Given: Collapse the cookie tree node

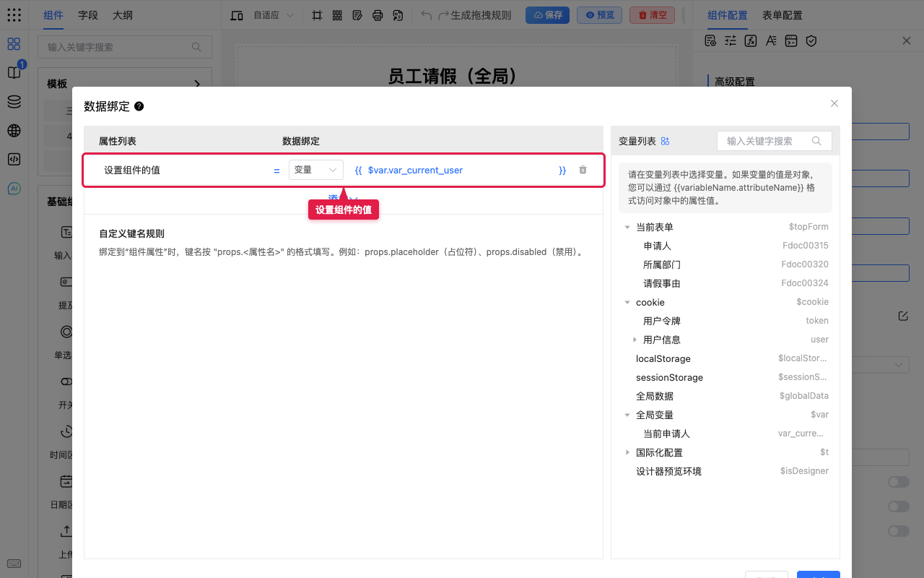Looking at the screenshot, I should pyautogui.click(x=627, y=302).
